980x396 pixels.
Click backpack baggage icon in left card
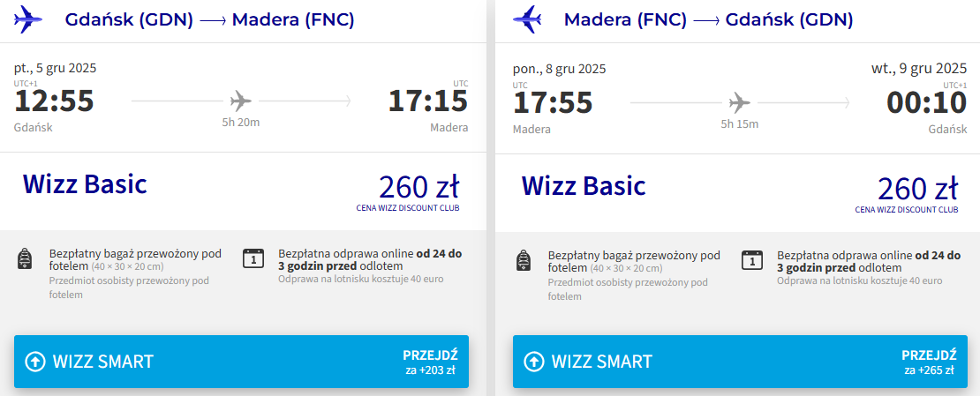25,259
